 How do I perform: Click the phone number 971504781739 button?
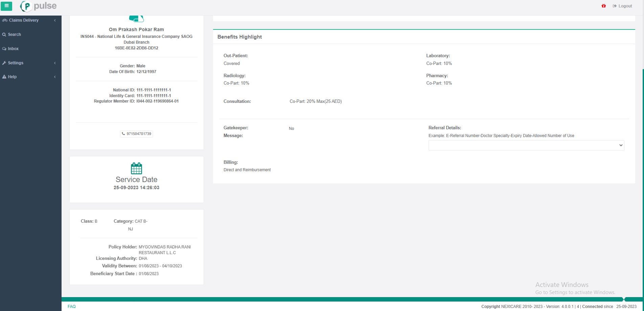(136, 134)
